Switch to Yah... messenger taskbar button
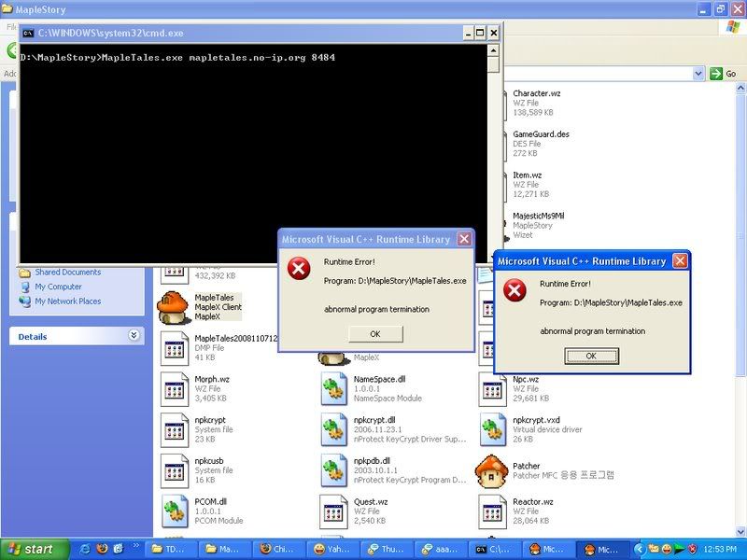This screenshot has width=747, height=560. tap(333, 550)
